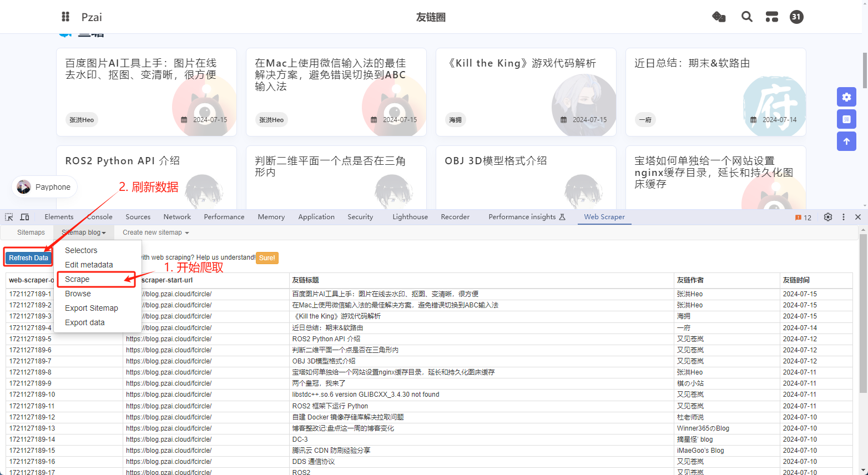The height and width of the screenshot is (475, 868).
Task: Open the console panel icon in header
Action: pyautogui.click(x=771, y=17)
